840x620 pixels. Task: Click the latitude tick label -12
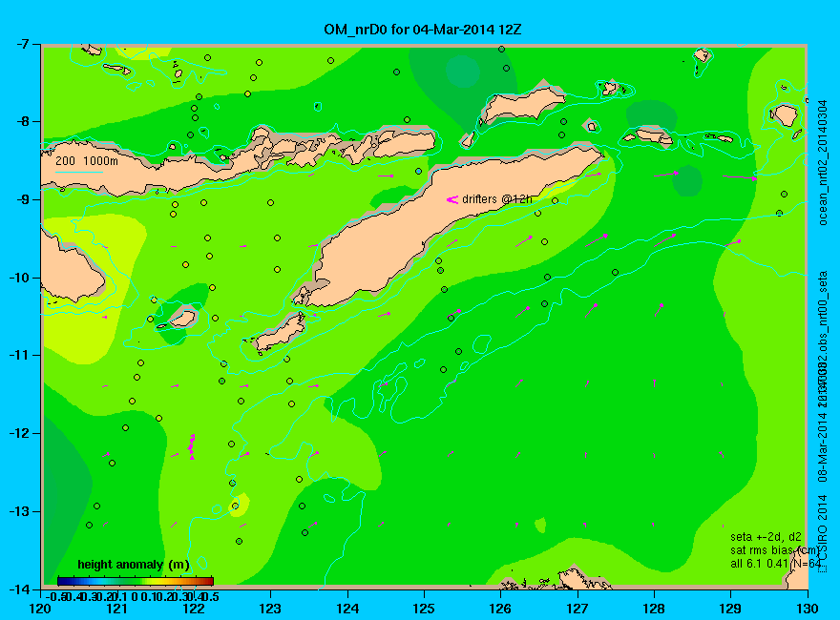(18, 433)
